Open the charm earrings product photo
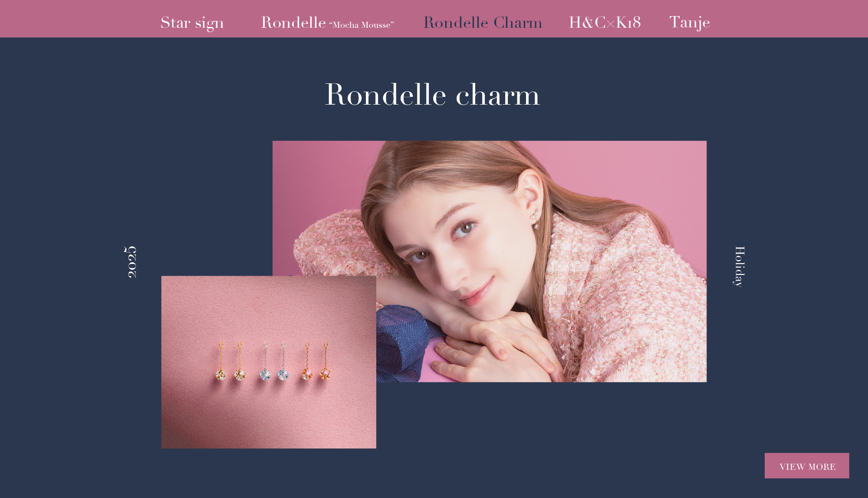868x498 pixels. coord(269,362)
